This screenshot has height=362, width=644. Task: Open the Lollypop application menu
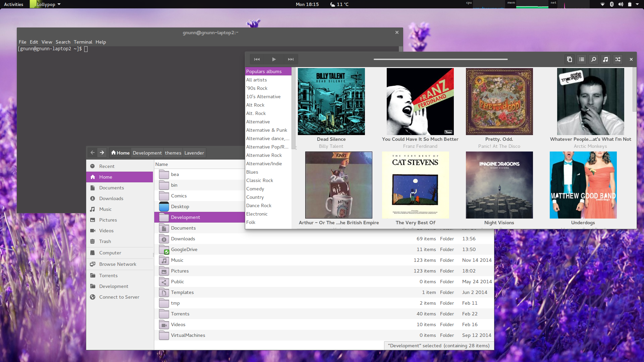[x=46, y=4]
